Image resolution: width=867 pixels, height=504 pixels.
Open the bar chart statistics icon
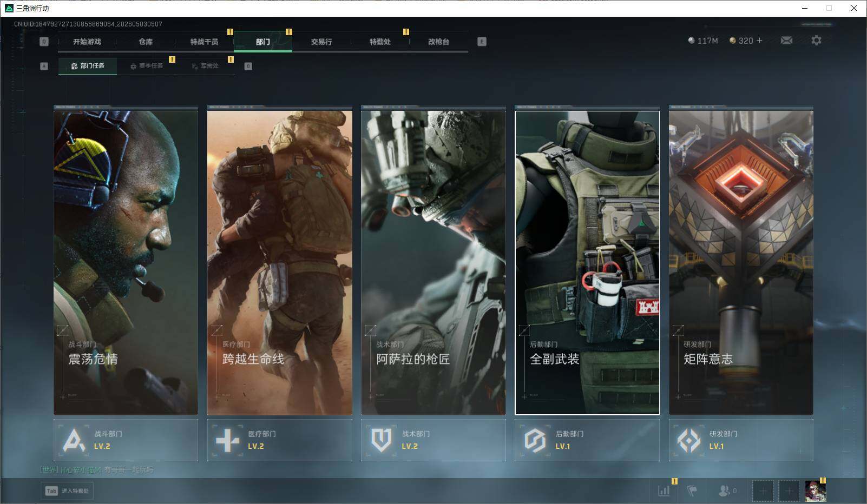coord(664,490)
